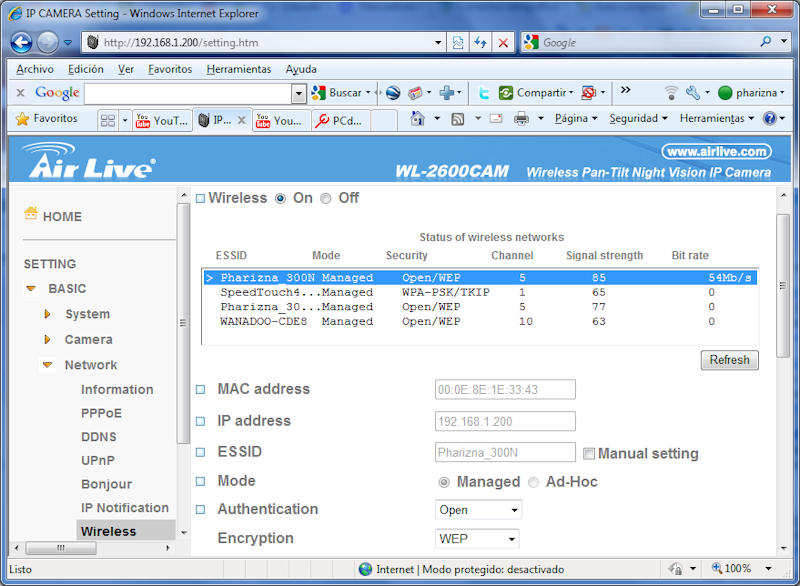
Task: Open the Authentication dropdown showing Open
Action: point(478,509)
